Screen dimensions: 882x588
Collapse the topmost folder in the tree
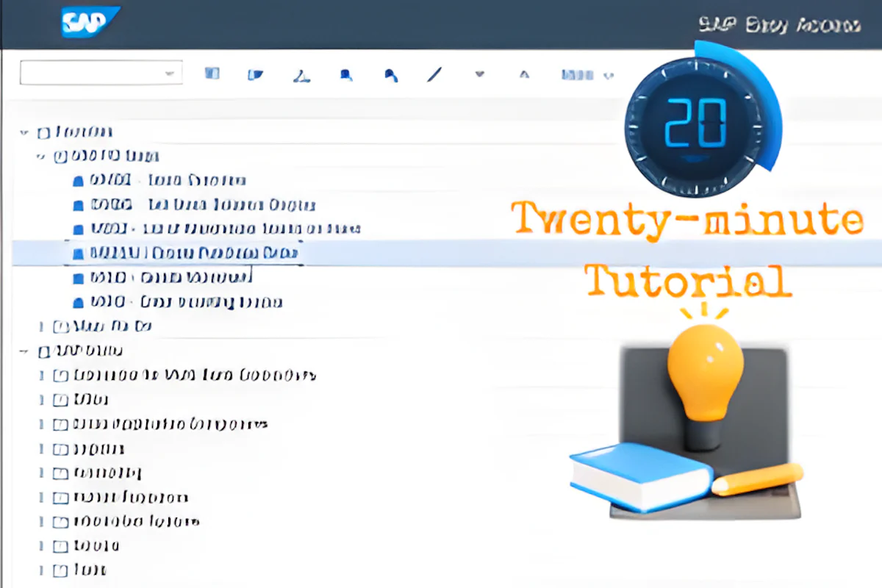[x=24, y=132]
